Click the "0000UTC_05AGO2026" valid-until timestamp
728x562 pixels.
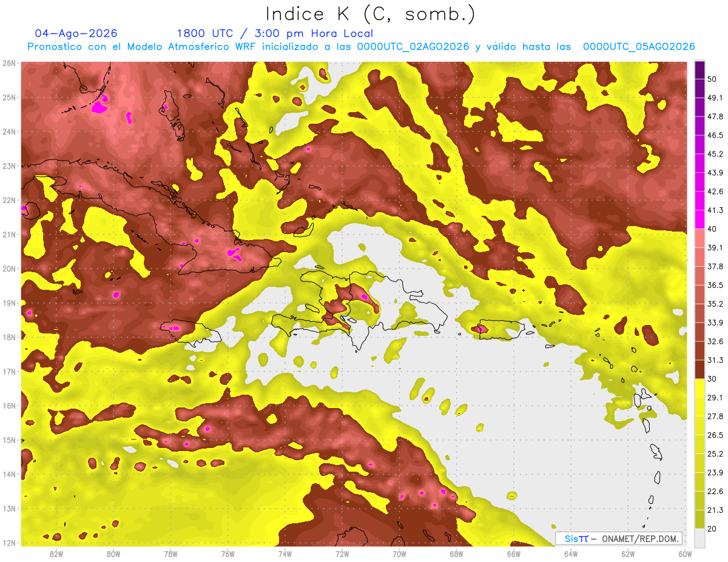pyautogui.click(x=638, y=47)
